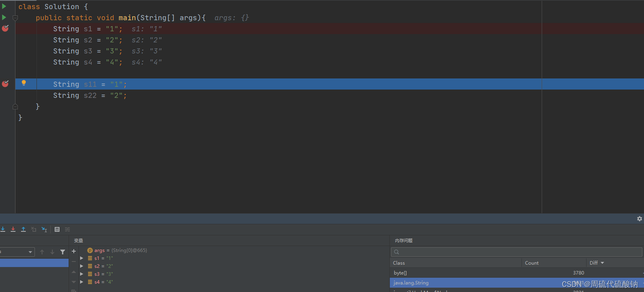This screenshot has height=292, width=644.
Task: Click Trace Current Stream Chain icon
Action: 67,229
